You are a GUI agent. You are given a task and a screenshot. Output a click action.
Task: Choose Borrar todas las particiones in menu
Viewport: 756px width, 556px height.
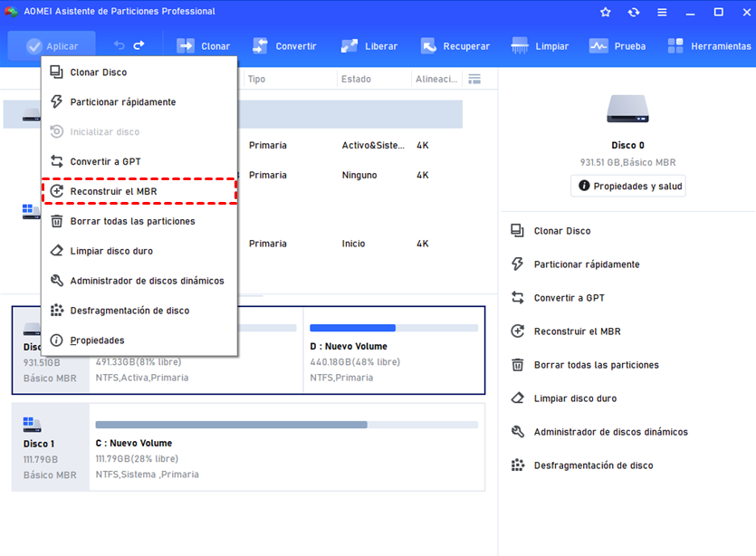pos(132,221)
